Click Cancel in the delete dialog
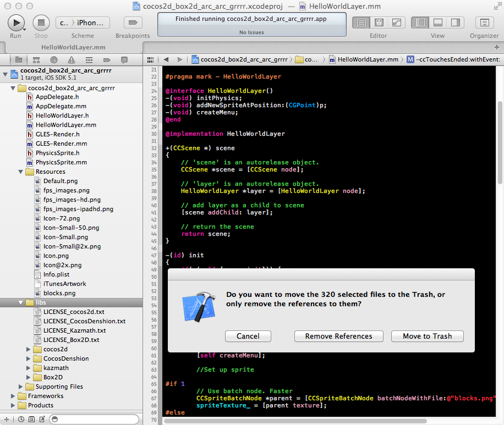Image resolution: width=504 pixels, height=425 pixels. click(248, 336)
